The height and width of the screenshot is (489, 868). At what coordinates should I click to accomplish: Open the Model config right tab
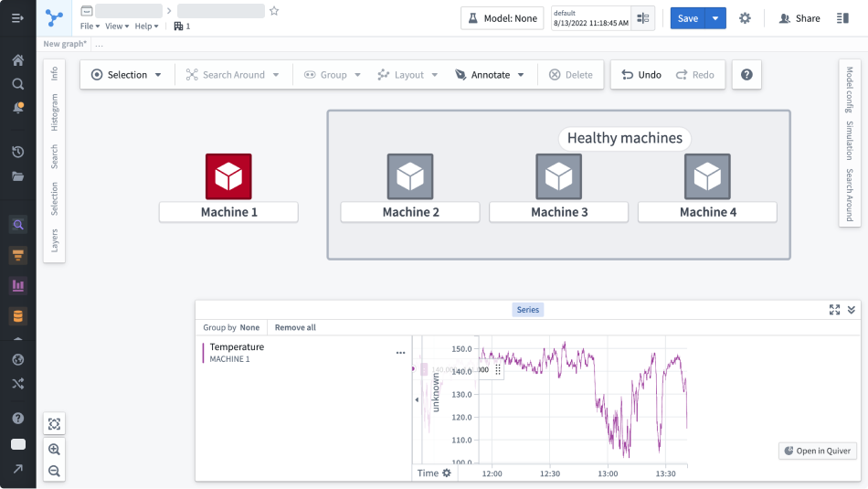(850, 90)
